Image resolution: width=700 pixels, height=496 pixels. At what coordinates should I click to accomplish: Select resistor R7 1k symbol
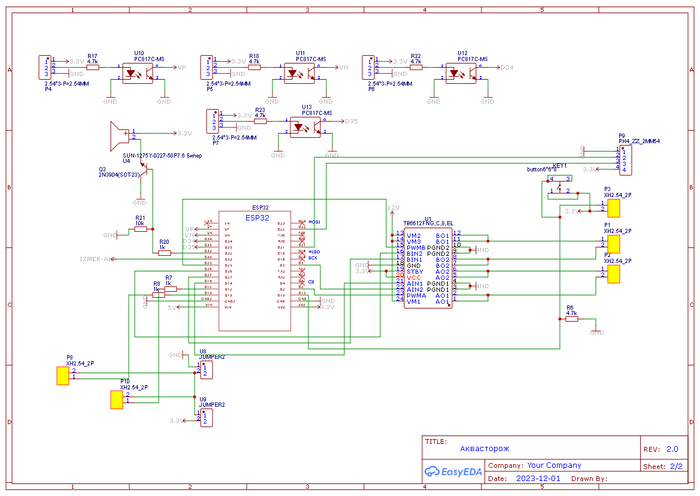(171, 289)
